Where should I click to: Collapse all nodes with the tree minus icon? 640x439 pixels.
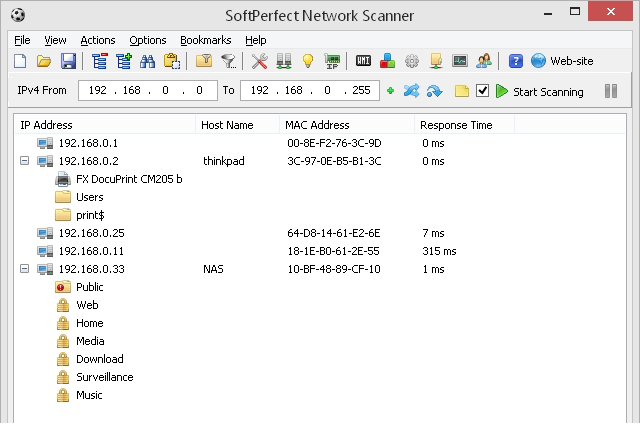pos(100,61)
